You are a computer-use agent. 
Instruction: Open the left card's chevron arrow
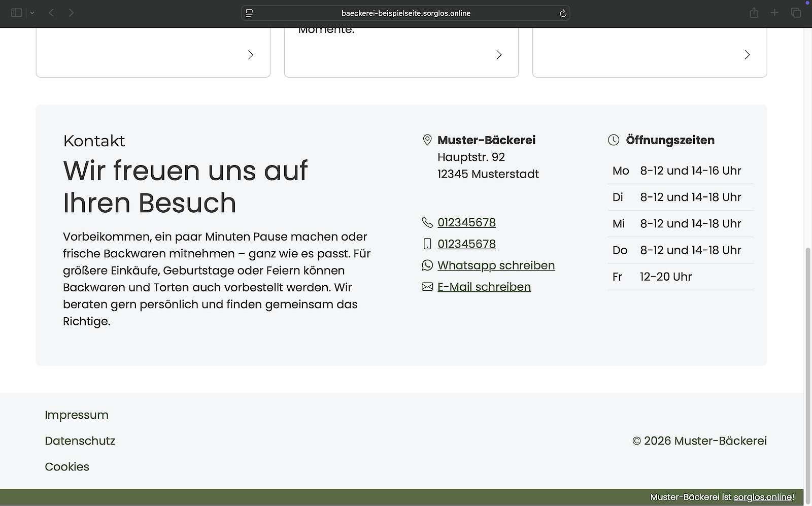(250, 55)
